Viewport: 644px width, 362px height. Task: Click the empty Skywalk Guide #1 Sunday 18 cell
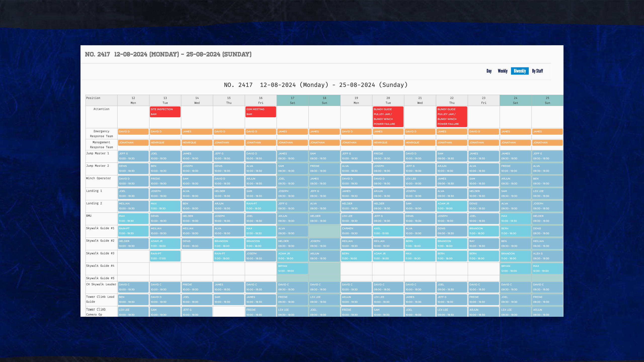click(x=324, y=231)
